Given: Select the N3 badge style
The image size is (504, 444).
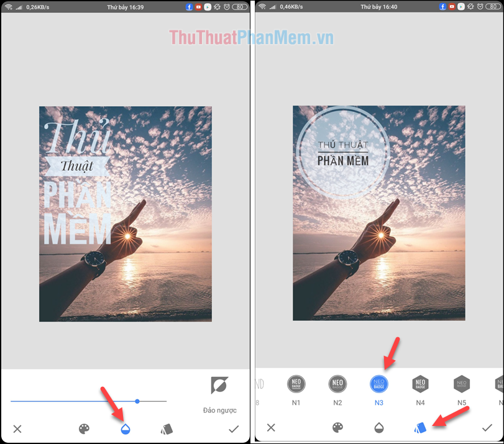Looking at the screenshot, I should 379,383.
